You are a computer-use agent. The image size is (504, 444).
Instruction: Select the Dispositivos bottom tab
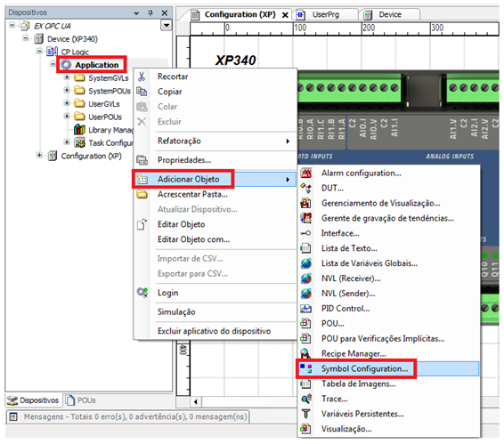(33, 400)
